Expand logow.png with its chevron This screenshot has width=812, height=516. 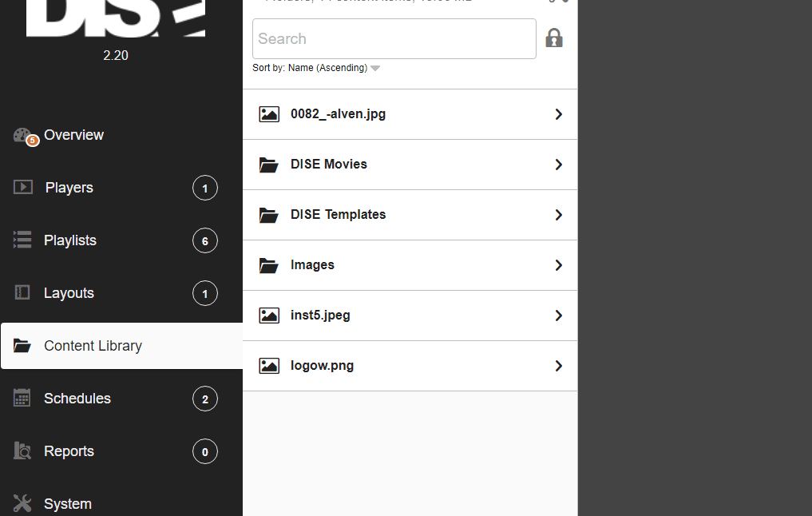tap(558, 366)
